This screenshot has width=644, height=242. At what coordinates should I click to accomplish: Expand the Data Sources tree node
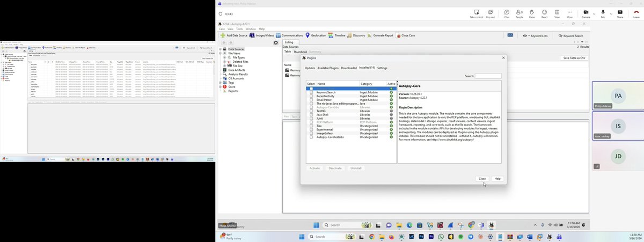coord(220,49)
